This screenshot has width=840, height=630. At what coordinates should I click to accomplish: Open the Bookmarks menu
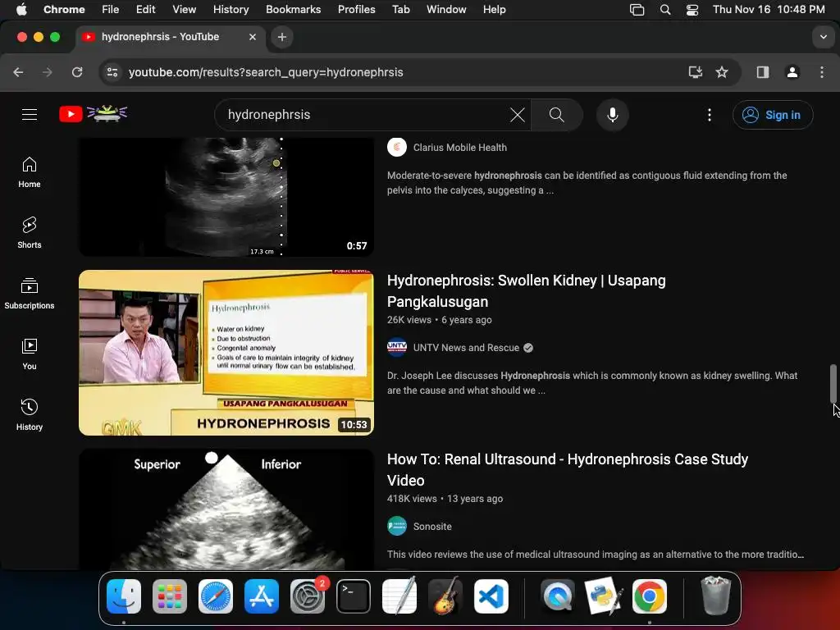pyautogui.click(x=293, y=10)
